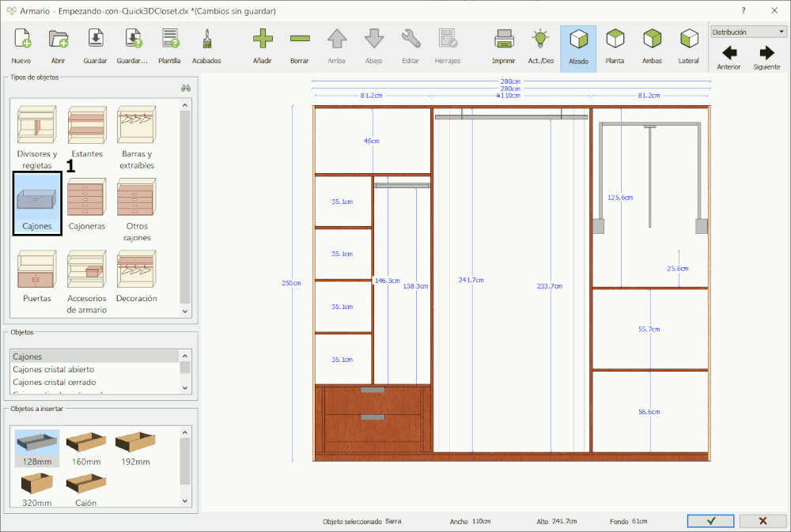791x532 pixels.
Task: Select Cajoneras object type
Action: [x=87, y=204]
